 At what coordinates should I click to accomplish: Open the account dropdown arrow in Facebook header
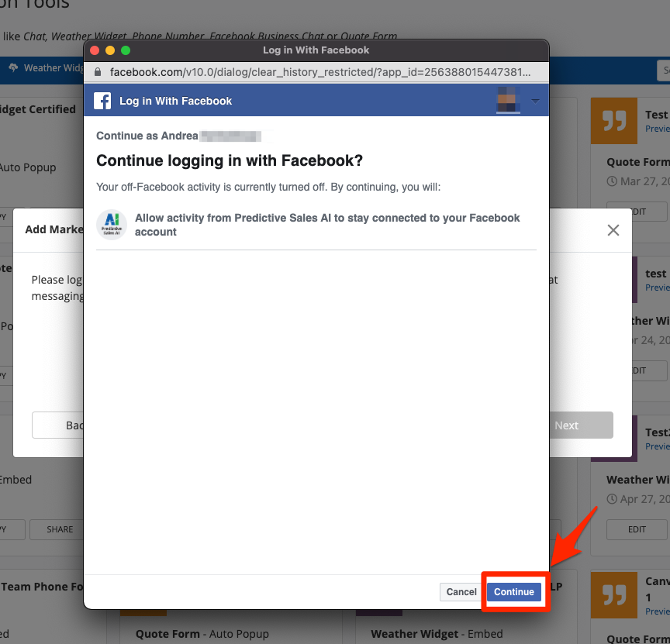(535, 102)
